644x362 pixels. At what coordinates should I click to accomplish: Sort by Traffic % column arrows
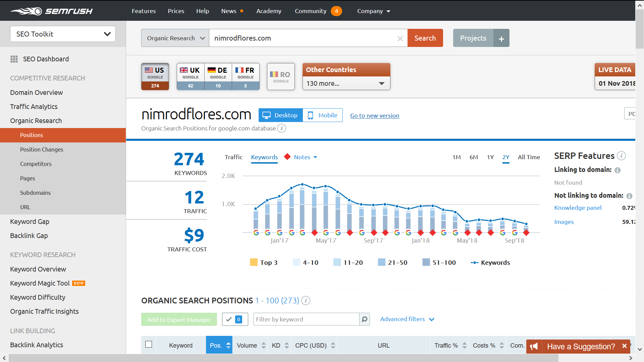coord(465,345)
